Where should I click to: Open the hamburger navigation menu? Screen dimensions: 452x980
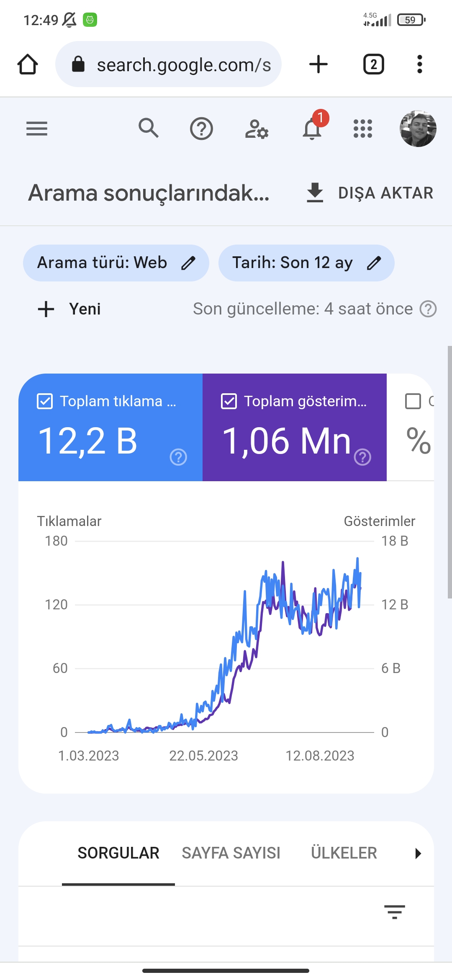[37, 129]
